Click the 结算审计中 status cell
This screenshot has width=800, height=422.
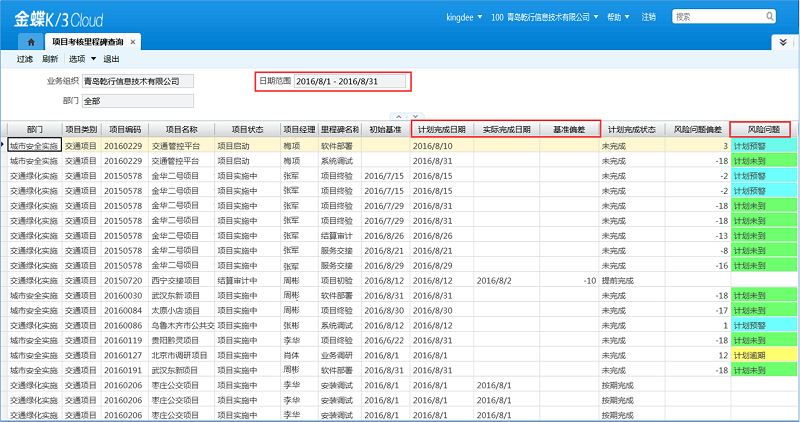(247, 281)
